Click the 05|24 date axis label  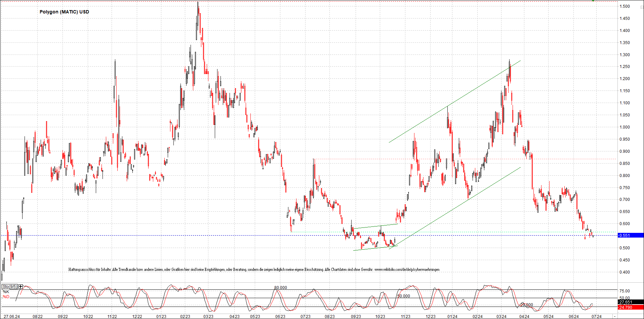(549, 316)
